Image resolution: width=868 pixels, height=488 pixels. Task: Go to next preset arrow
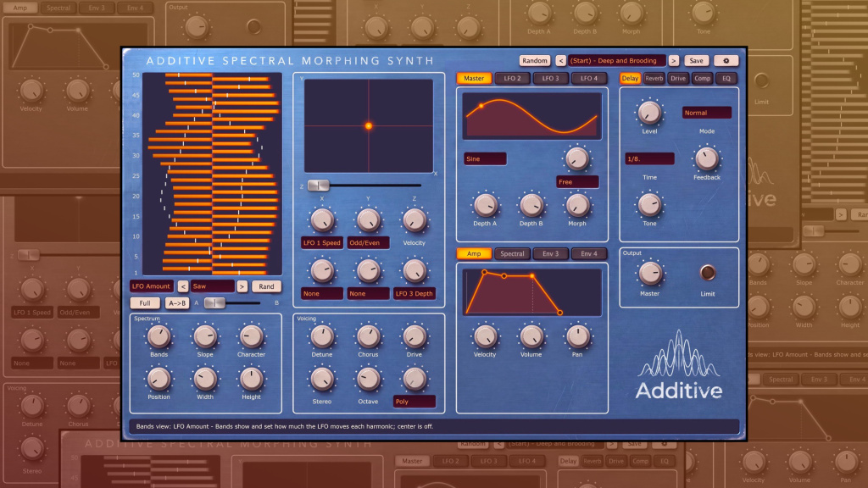[673, 61]
